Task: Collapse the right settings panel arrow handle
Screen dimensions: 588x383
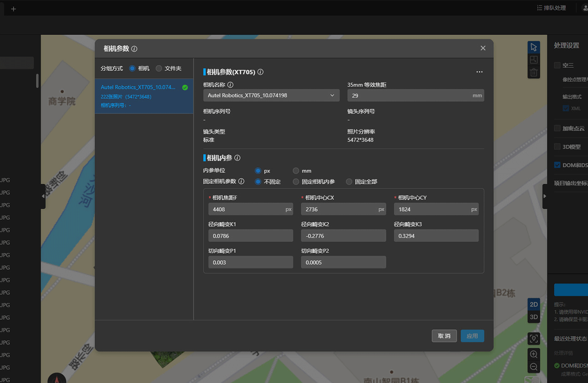Action: coord(545,196)
